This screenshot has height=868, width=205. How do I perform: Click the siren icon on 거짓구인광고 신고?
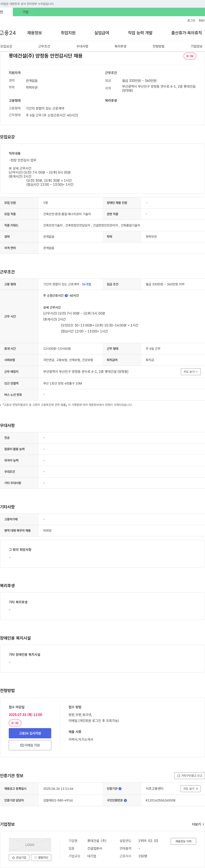(x=179, y=775)
